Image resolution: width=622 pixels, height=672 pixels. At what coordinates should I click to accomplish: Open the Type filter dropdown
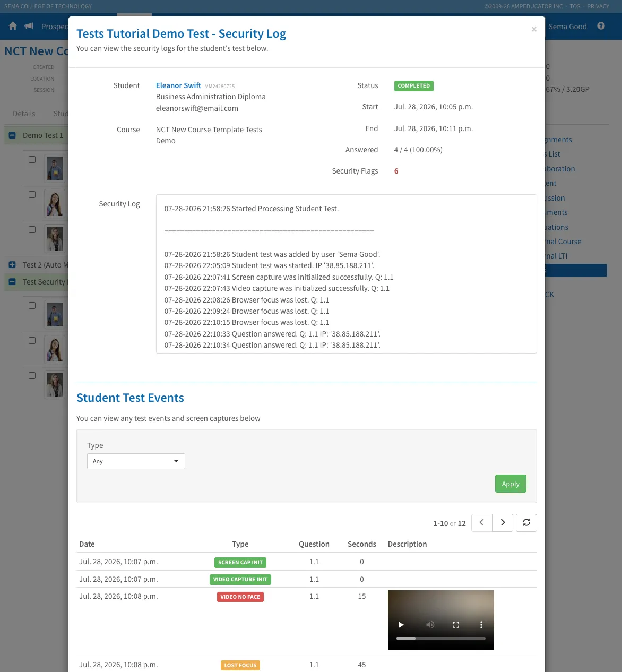coord(136,461)
